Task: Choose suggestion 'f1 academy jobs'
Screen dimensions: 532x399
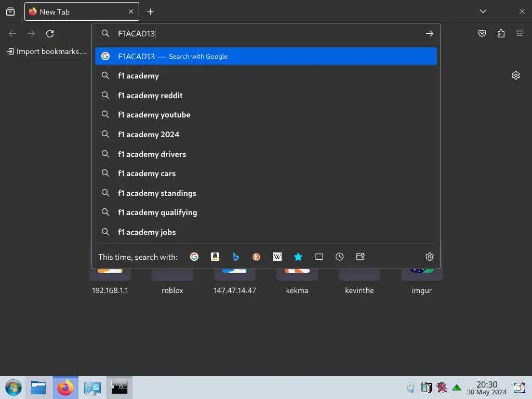Action: click(265, 232)
